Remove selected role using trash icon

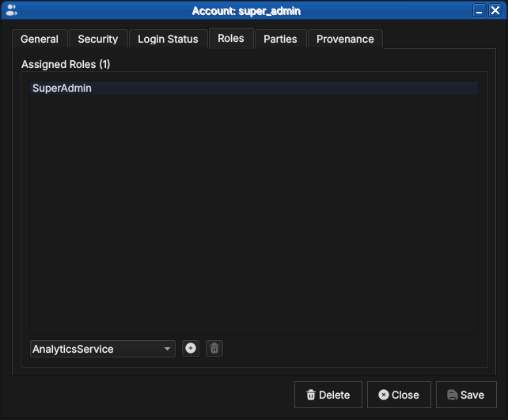point(214,349)
